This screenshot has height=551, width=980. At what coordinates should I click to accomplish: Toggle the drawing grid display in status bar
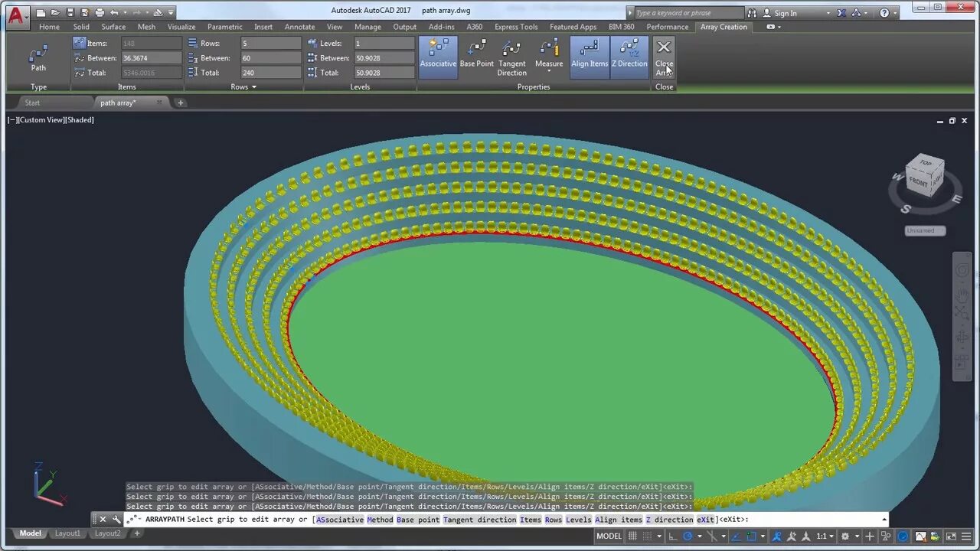point(633,536)
